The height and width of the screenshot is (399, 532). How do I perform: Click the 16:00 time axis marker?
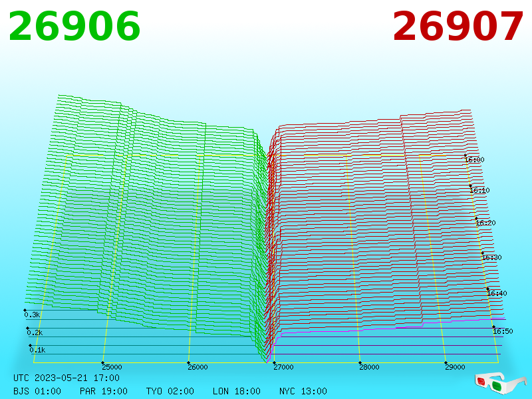point(474,160)
